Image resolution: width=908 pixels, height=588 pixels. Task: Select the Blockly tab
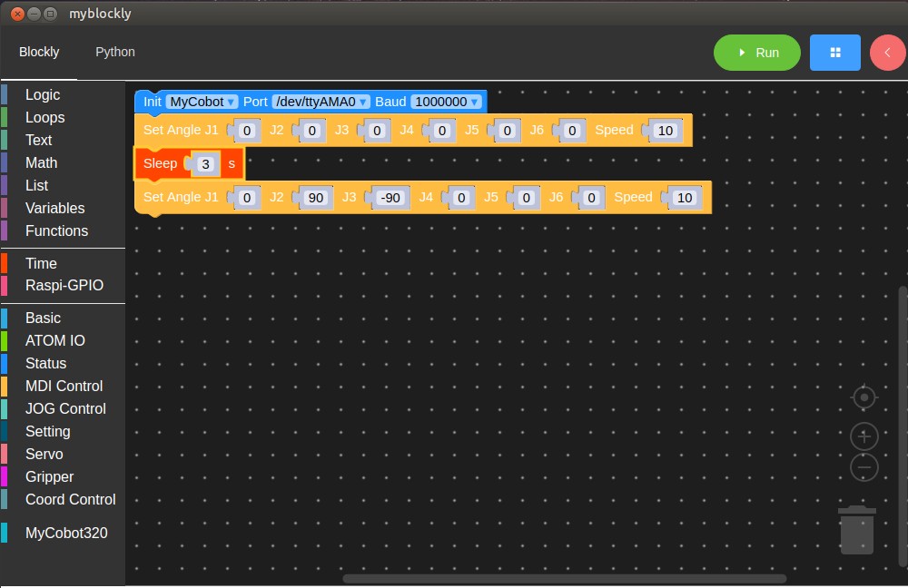click(39, 52)
